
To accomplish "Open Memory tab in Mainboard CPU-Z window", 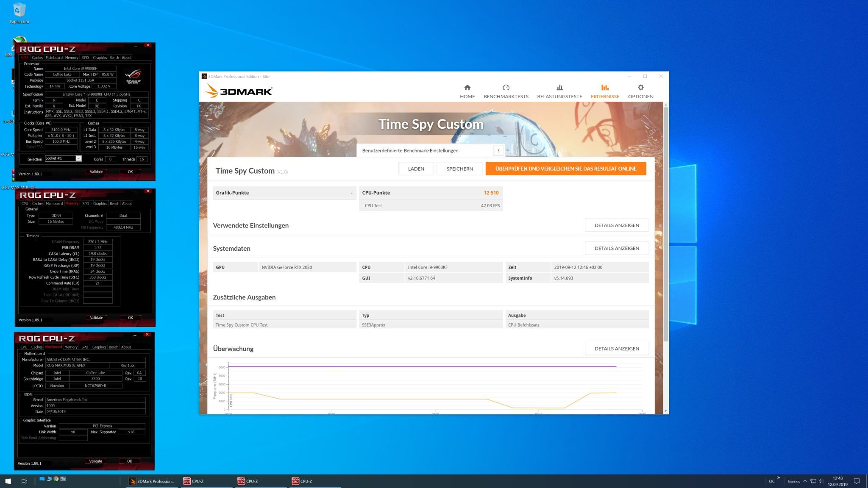I will tap(71, 347).
